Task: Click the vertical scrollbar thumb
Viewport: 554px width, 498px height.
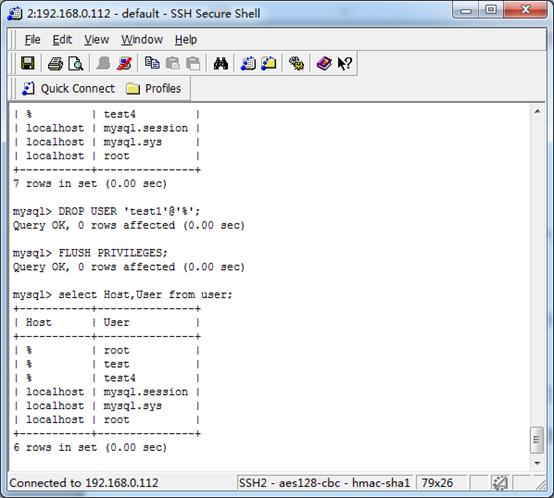Action: point(537,440)
